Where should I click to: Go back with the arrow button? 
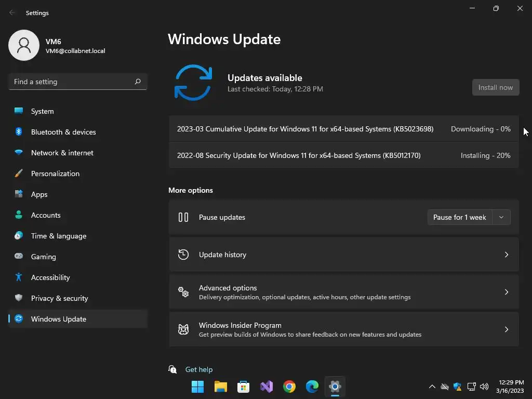(x=12, y=12)
